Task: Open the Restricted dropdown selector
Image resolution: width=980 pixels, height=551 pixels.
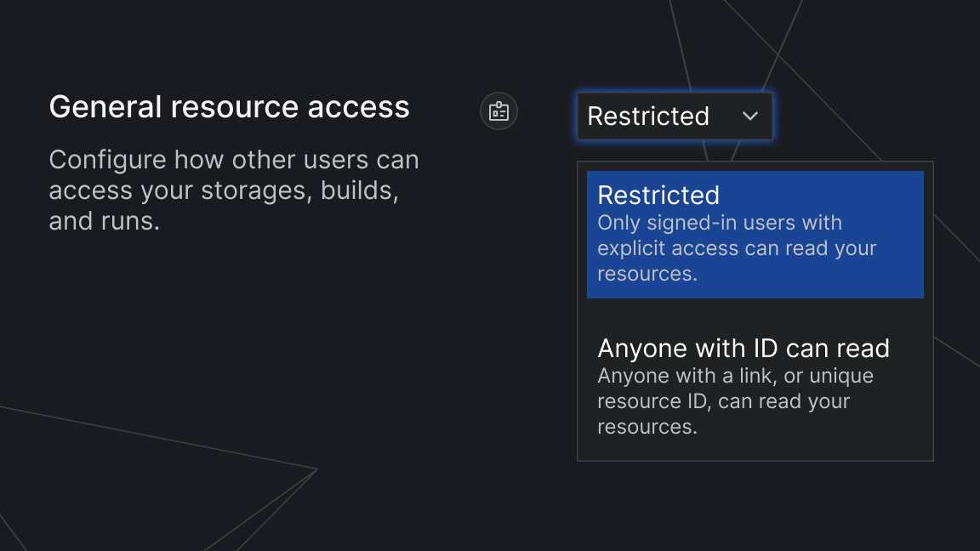Action: pos(675,116)
